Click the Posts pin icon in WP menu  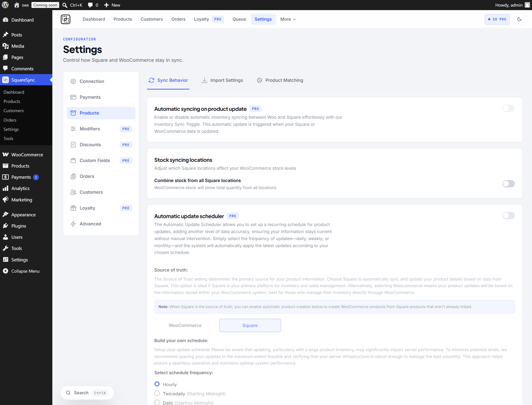click(5, 35)
